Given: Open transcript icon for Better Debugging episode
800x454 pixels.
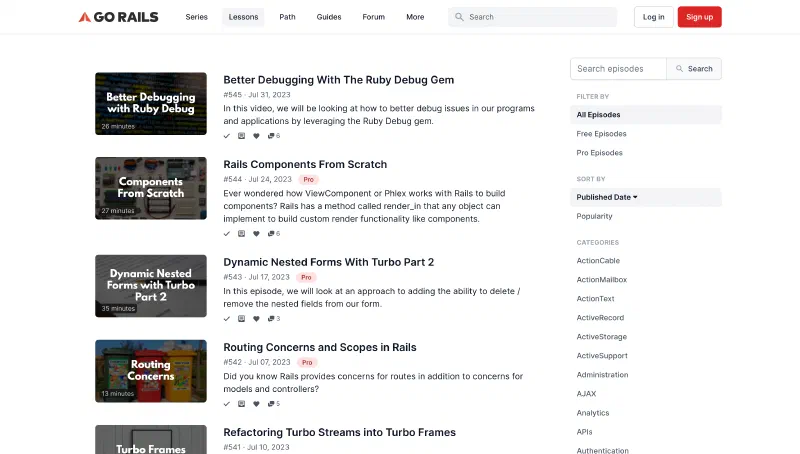Looking at the screenshot, I should [x=241, y=136].
